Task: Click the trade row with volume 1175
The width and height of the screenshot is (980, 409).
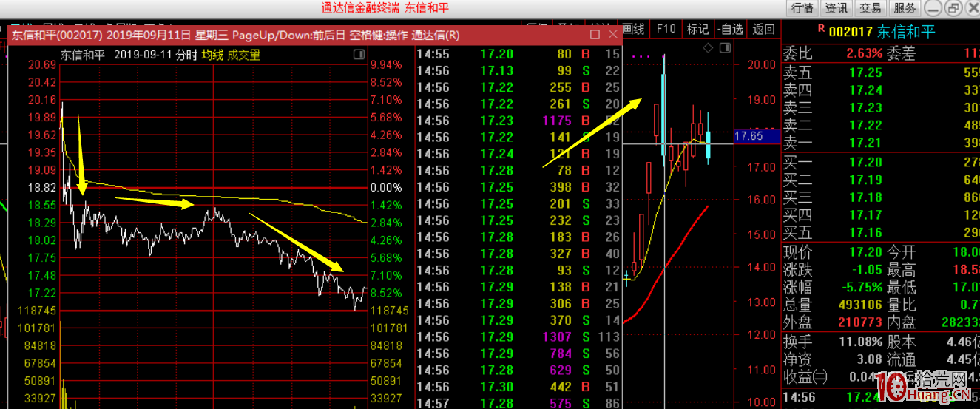Action: pyautogui.click(x=518, y=121)
